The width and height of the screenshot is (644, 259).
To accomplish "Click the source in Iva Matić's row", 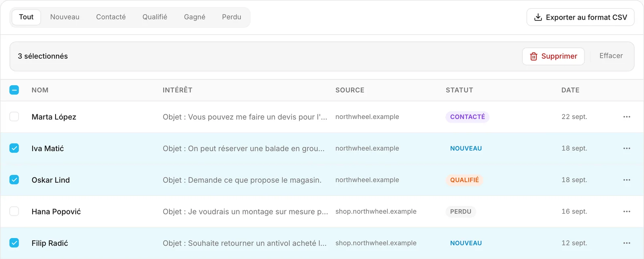I will point(367,148).
